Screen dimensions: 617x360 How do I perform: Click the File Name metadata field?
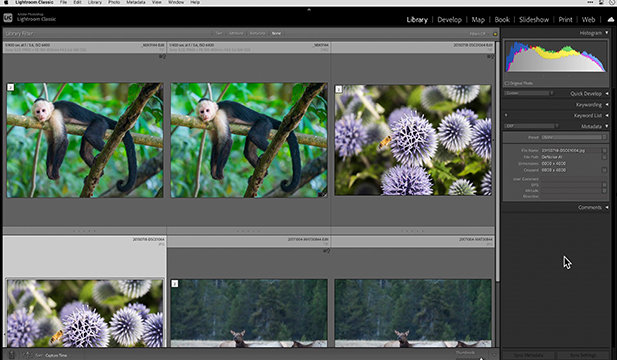[x=571, y=150]
